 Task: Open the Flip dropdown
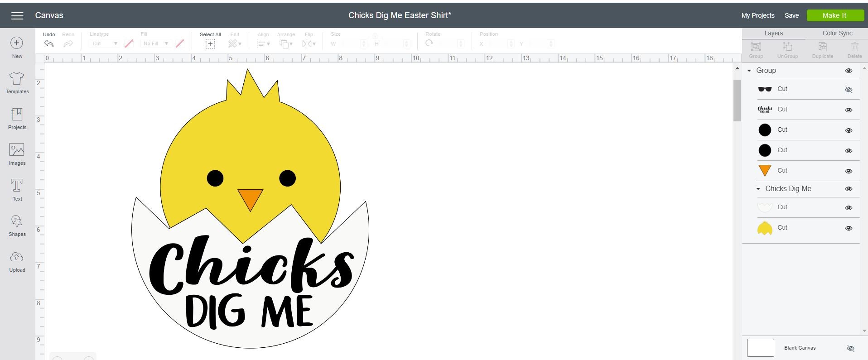point(309,43)
